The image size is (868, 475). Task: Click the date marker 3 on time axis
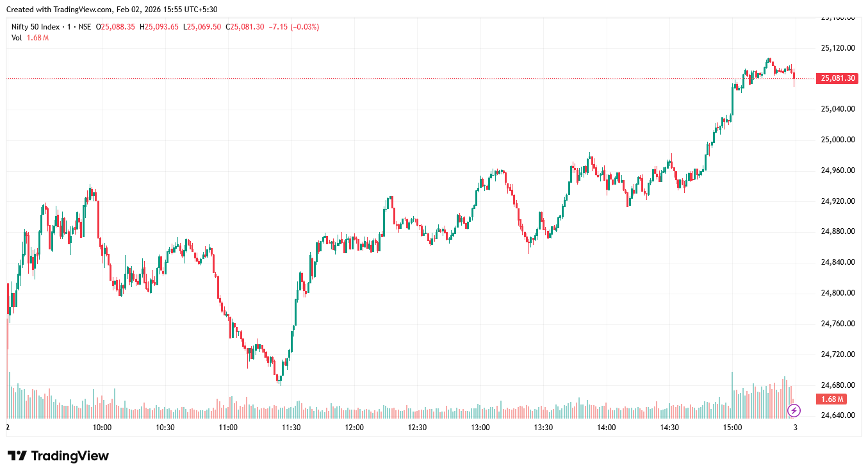pos(795,428)
